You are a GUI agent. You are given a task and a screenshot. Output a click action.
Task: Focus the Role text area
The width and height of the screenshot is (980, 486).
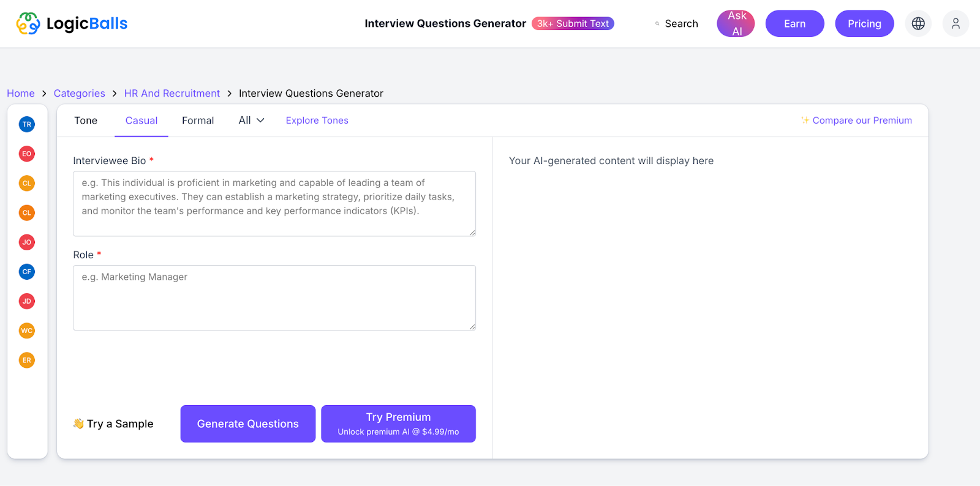[x=274, y=297]
